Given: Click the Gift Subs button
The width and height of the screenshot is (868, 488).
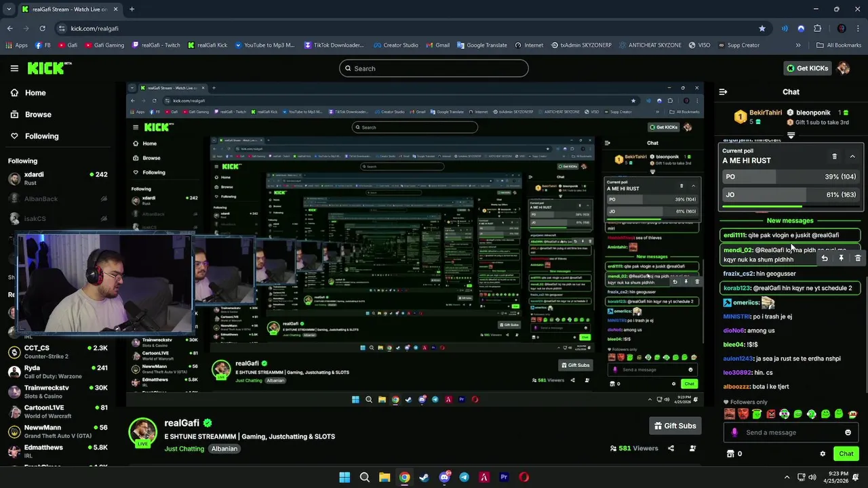Looking at the screenshot, I should pyautogui.click(x=675, y=426).
